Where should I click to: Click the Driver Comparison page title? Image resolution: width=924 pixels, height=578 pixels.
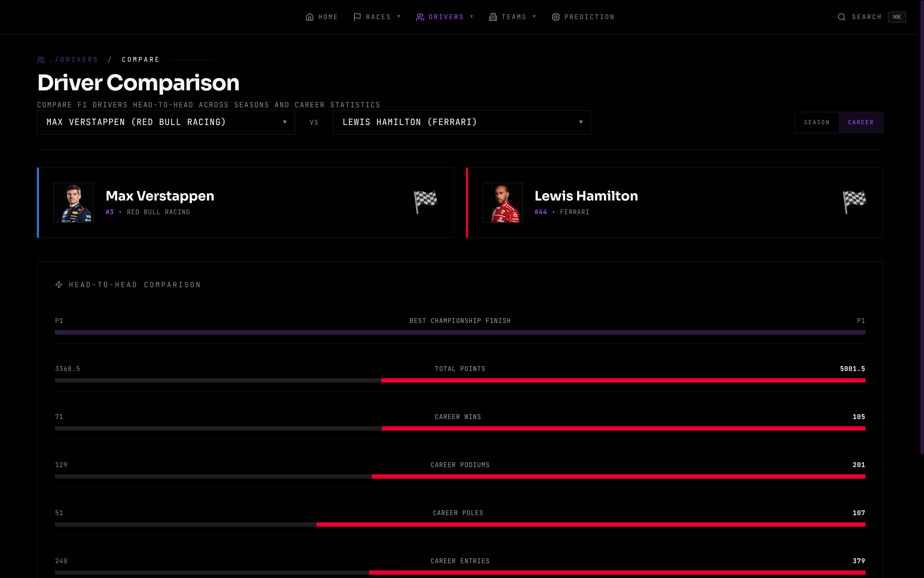pyautogui.click(x=138, y=83)
